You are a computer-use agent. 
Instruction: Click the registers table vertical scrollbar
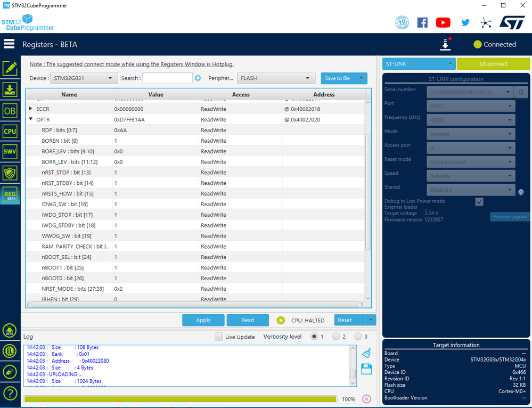368,192
